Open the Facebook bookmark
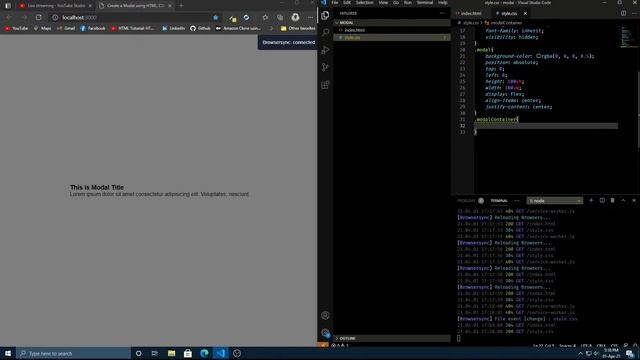Screen dimensions: 640x360 [93, 28]
